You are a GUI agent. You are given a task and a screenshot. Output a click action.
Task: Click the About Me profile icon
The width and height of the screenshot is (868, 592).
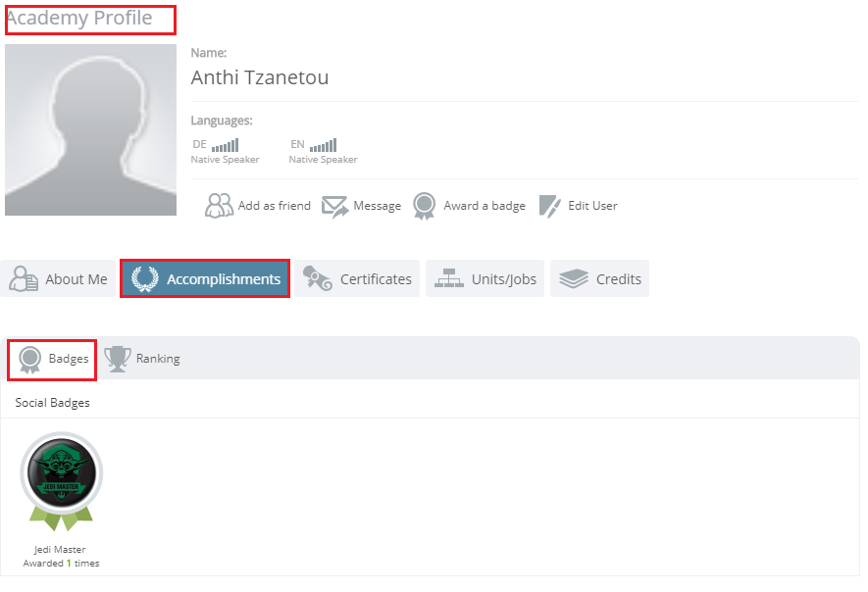23,277
